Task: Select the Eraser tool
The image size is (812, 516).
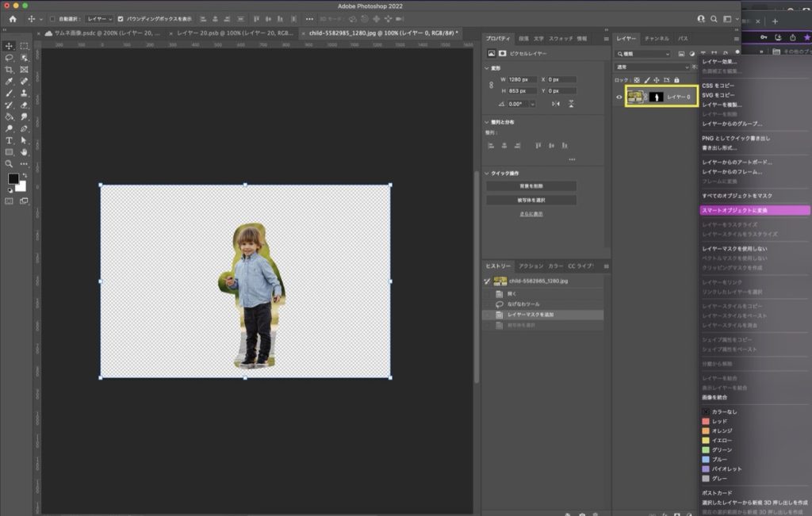Action: pyautogui.click(x=24, y=105)
